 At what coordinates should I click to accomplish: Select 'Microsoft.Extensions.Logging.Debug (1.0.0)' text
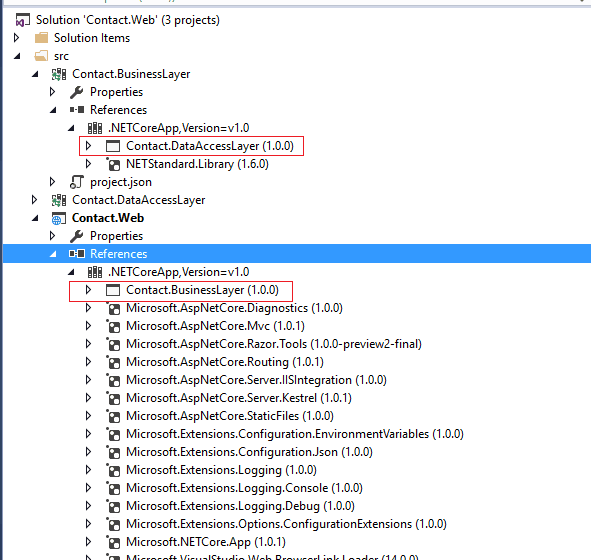click(240, 506)
